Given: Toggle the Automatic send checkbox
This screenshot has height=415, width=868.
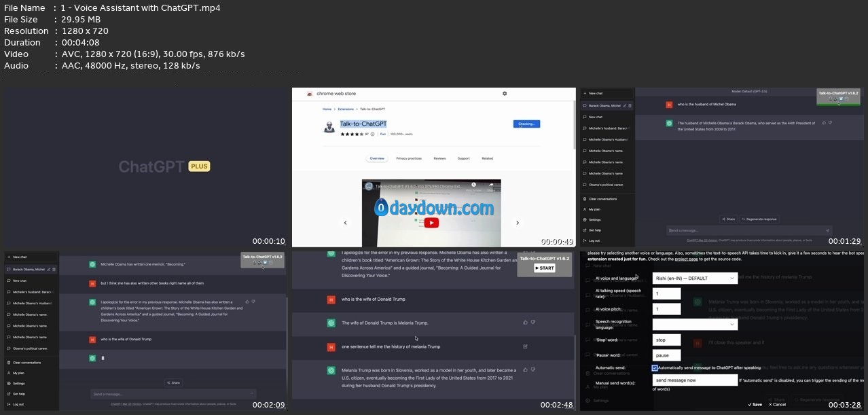Looking at the screenshot, I should (x=655, y=368).
